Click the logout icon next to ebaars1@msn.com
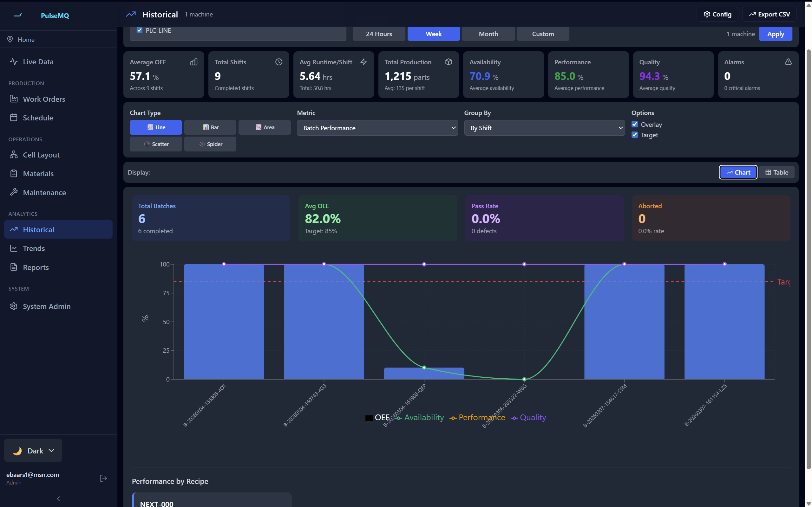The width and height of the screenshot is (812, 507). tap(103, 478)
